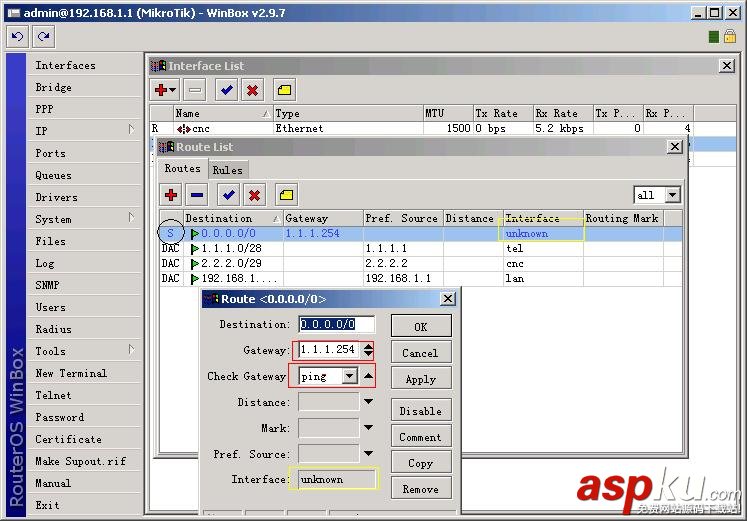Switch to the Routes tab
The width and height of the screenshot is (747, 521).
(x=182, y=169)
